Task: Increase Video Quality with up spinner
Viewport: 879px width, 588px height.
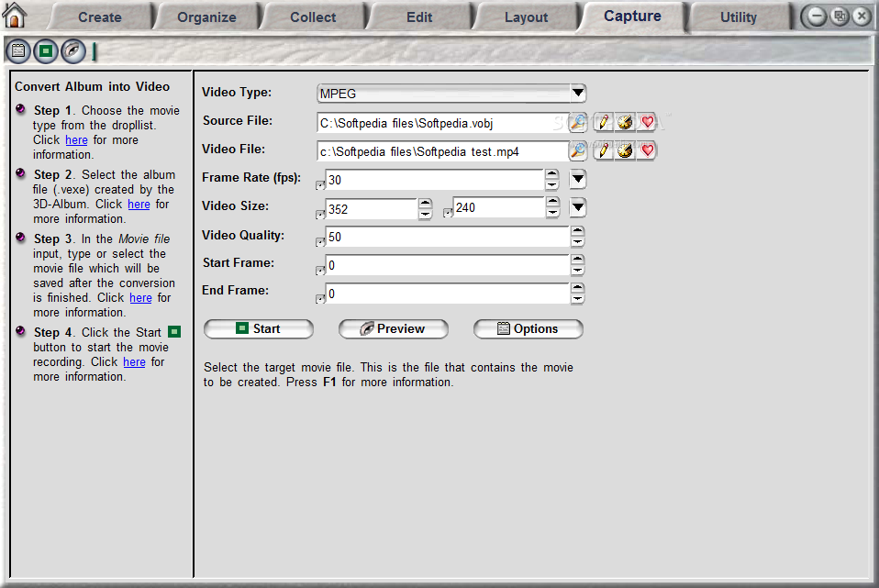Action: click(x=577, y=231)
